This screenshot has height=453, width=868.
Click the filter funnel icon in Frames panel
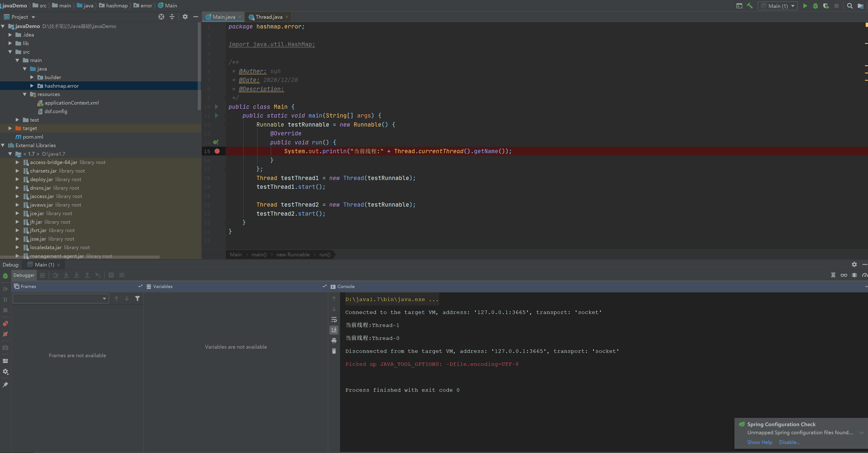(x=137, y=298)
